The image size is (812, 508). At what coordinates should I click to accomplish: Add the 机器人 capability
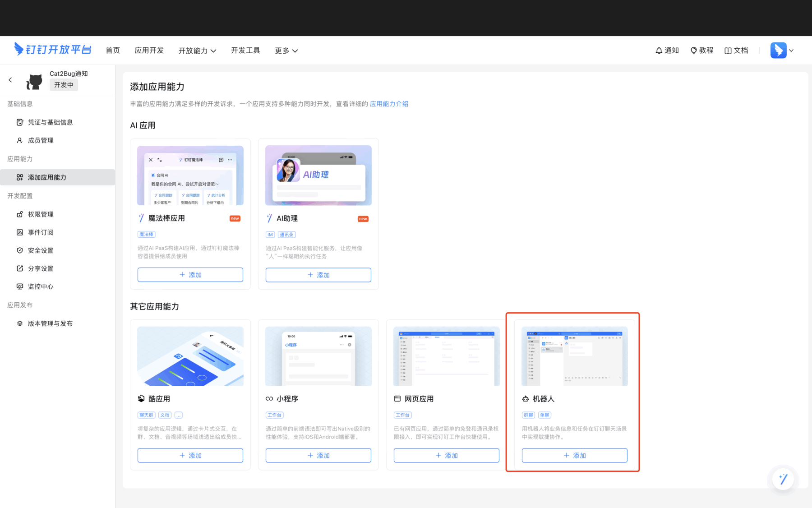click(x=575, y=456)
